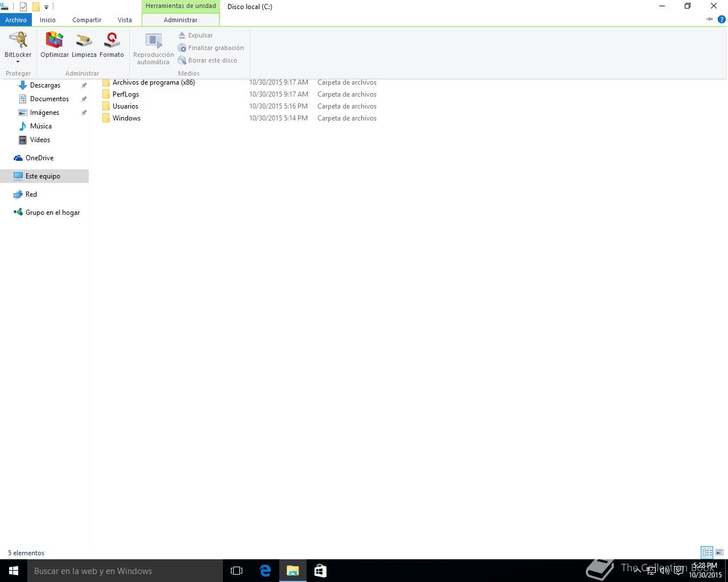This screenshot has width=728, height=582.
Task: Click the Formato drive icon
Action: (111, 45)
